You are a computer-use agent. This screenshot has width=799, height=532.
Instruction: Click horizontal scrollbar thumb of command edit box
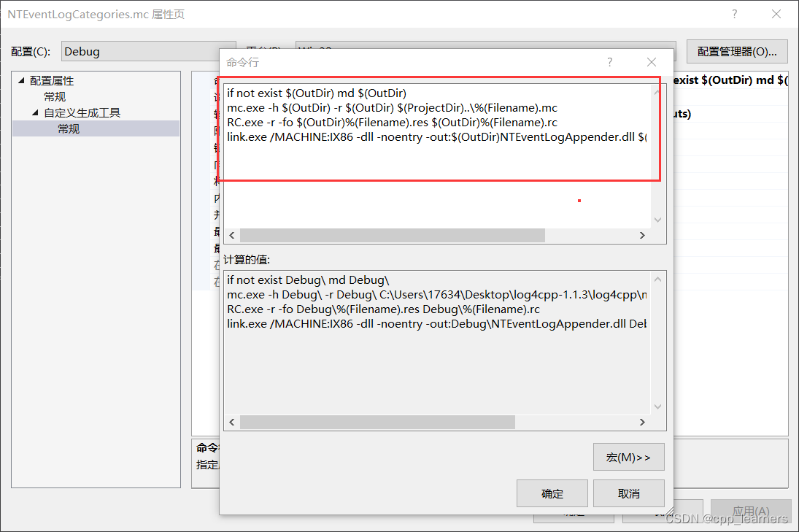pos(392,235)
